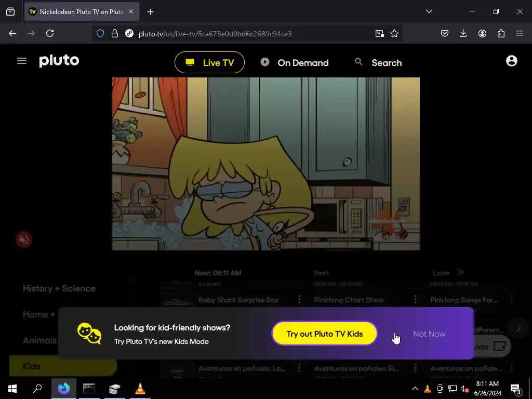Select Pinkfong Songs For... program
This screenshot has width=532, height=399.
464,300
